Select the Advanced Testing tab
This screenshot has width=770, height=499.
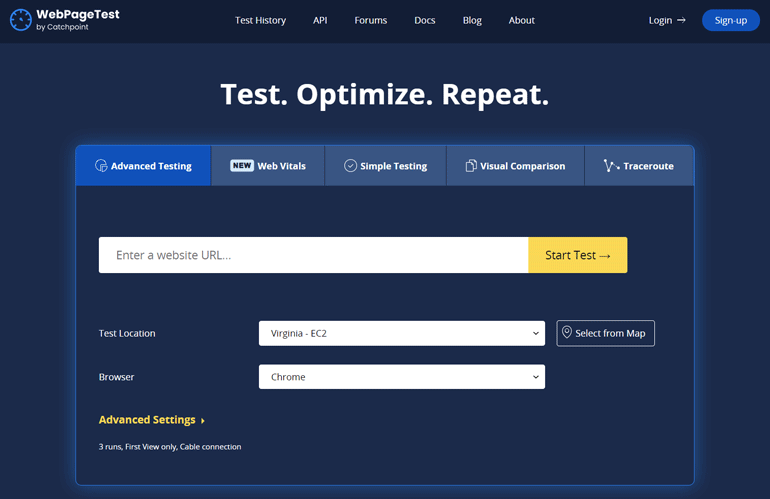pos(143,166)
